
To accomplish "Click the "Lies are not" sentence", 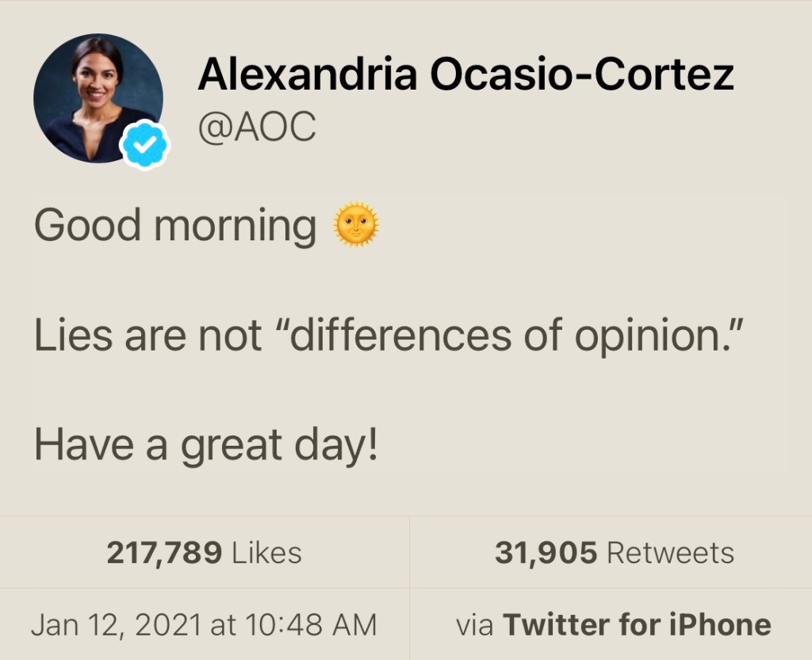I will (147, 336).
